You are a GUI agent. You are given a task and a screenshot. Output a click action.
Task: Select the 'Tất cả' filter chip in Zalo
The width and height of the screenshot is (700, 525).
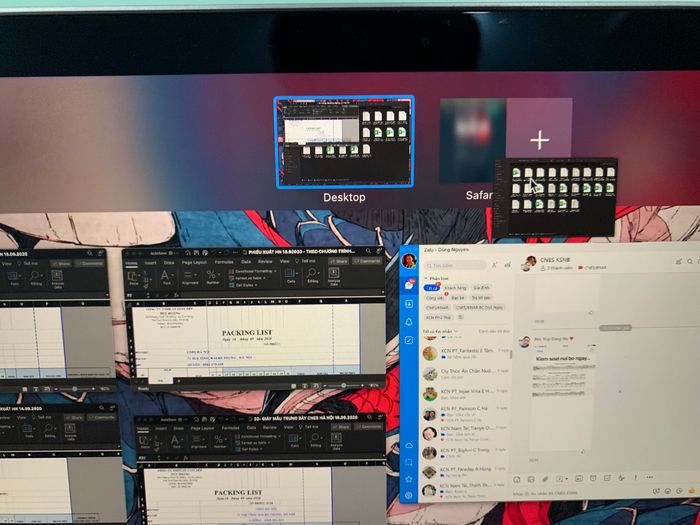pyautogui.click(x=431, y=288)
